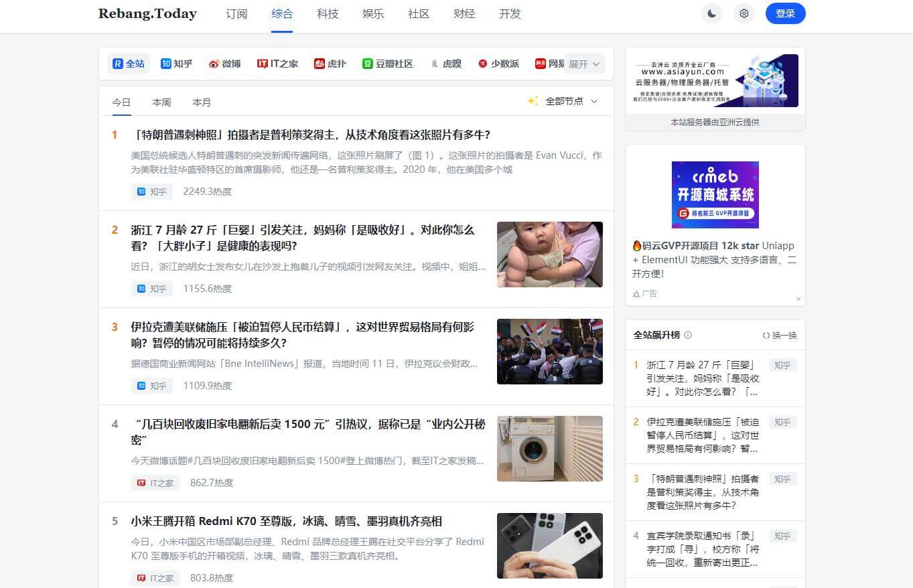Switch to the 科技 navigation tab
Image resolution: width=913 pixels, height=588 pixels.
[x=328, y=13]
